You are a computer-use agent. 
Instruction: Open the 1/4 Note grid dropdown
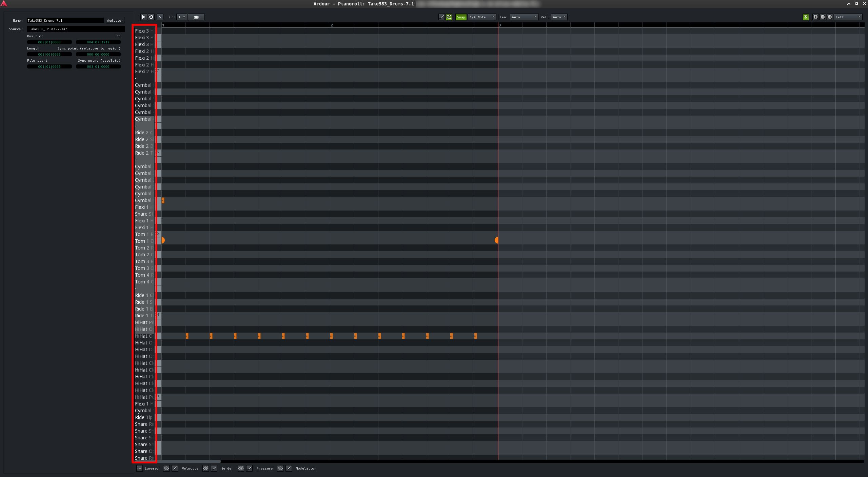tap(482, 17)
